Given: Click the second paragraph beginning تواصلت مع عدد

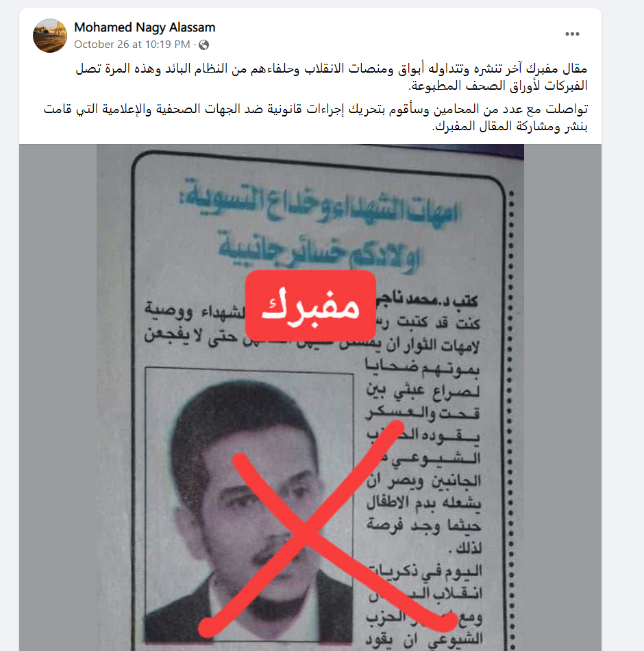Looking at the screenshot, I should coord(316,117).
